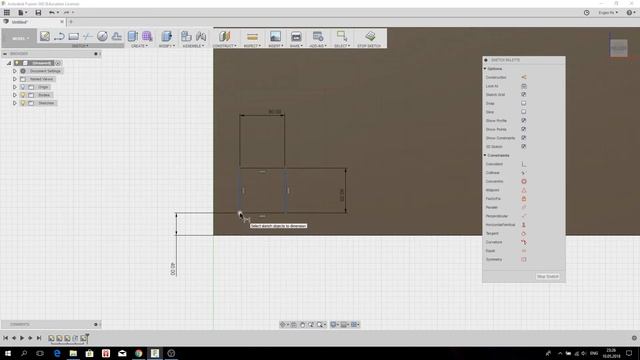Image resolution: width=640 pixels, height=360 pixels.
Task: Expand the Named Views tree node
Action: click(x=15, y=79)
